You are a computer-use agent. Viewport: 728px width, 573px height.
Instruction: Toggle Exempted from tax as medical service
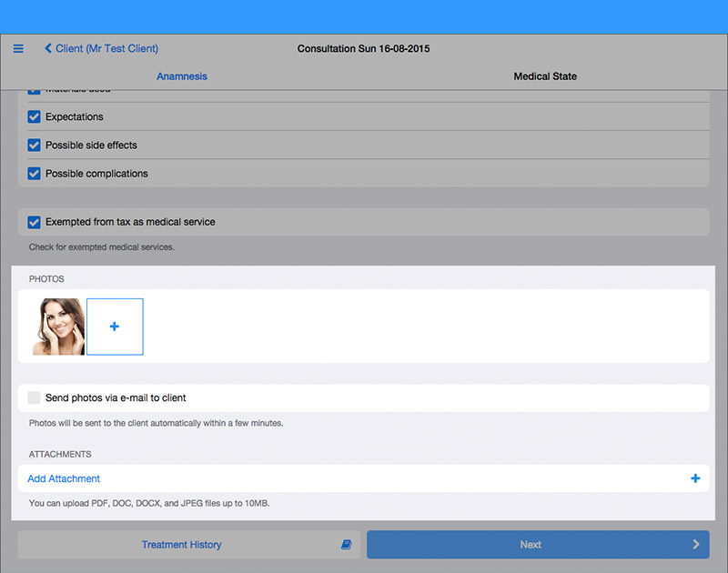pyautogui.click(x=34, y=222)
